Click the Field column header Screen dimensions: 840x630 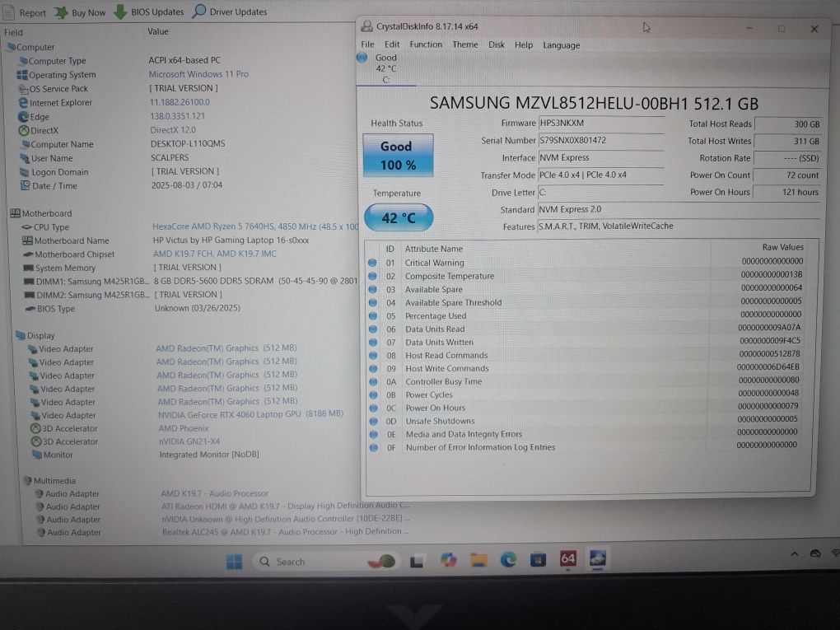[x=13, y=32]
